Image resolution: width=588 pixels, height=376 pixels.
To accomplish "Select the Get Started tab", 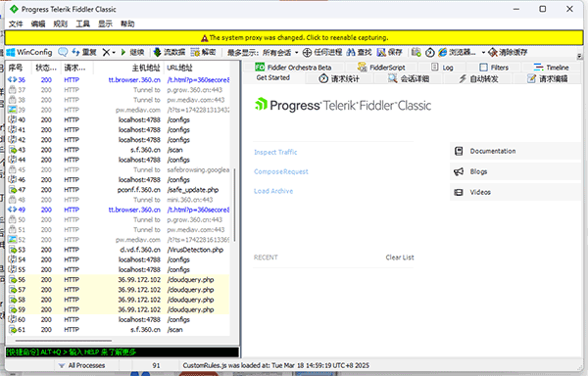I will click(273, 78).
